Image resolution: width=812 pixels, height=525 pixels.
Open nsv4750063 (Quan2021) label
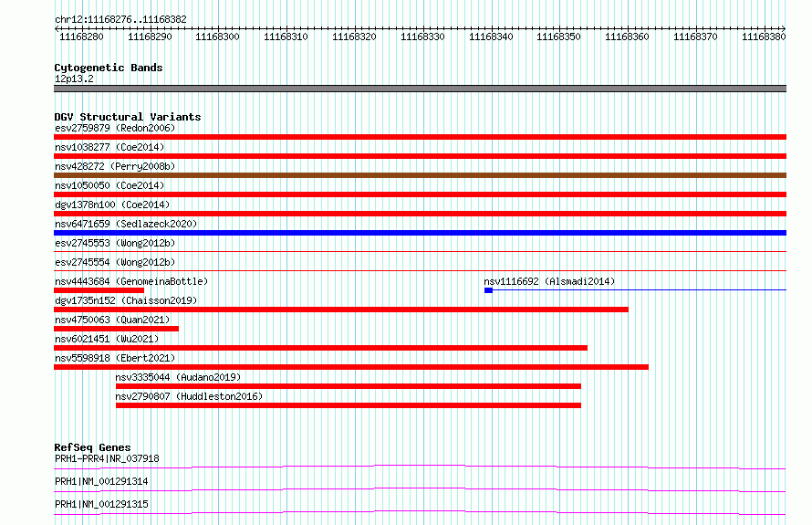pos(112,320)
